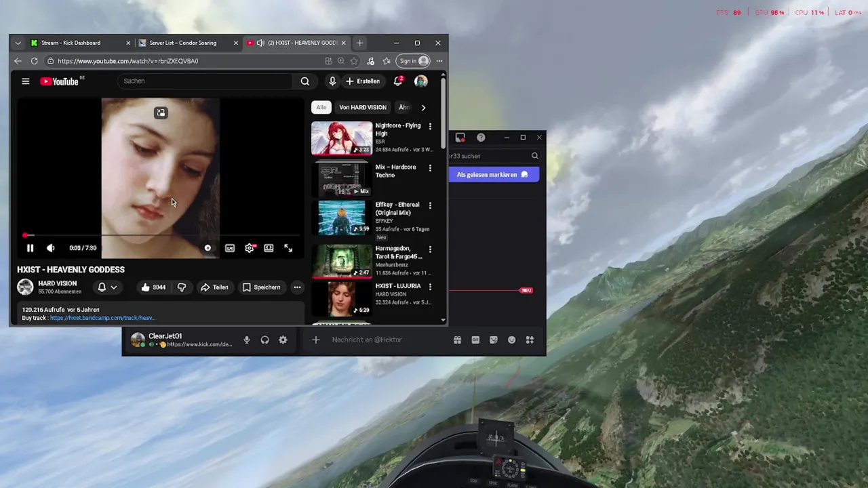The image size is (868, 488).
Task: Click Als gelesen markieren in Discord
Action: coord(494,175)
